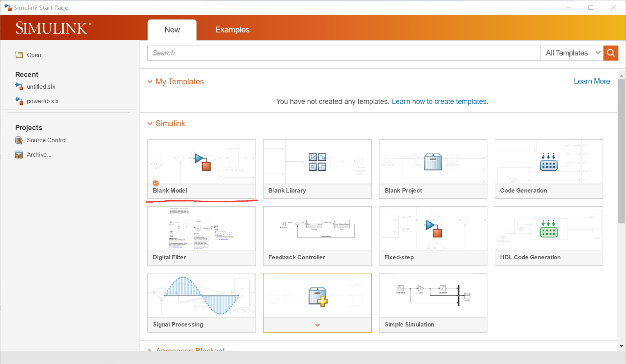Viewport: 626px width, 364px height.
Task: Open the Signal Processing template thumbnail
Action: point(202,296)
